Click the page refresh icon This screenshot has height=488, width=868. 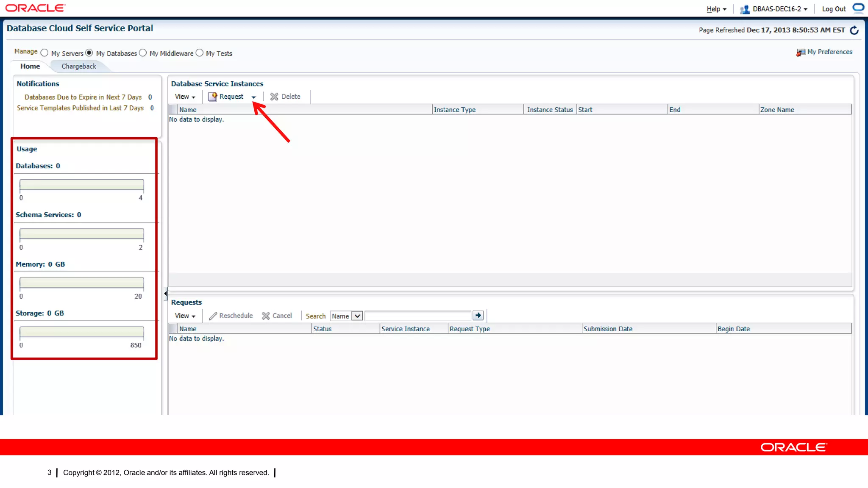click(854, 30)
